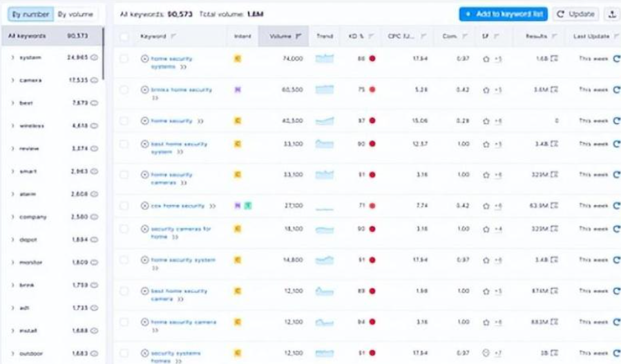
Task: Click SERP features star for 'home security cameras'
Action: click(x=486, y=175)
